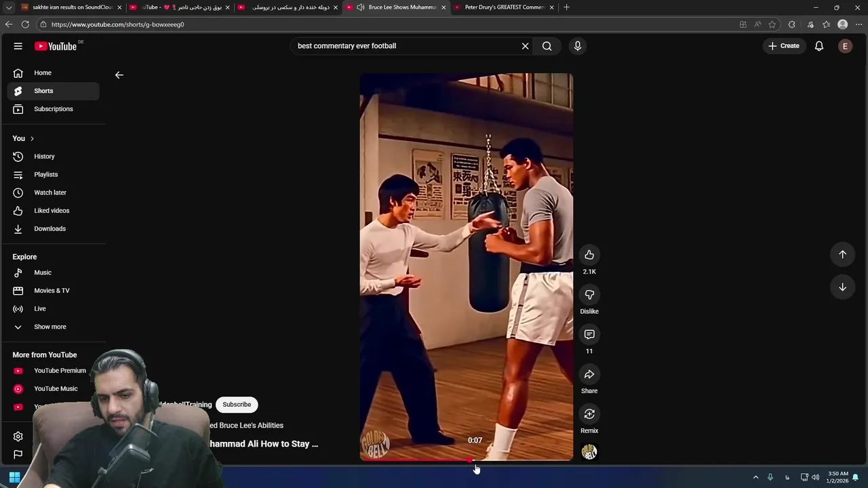
Task: Reload the page
Action: pyautogui.click(x=25, y=24)
